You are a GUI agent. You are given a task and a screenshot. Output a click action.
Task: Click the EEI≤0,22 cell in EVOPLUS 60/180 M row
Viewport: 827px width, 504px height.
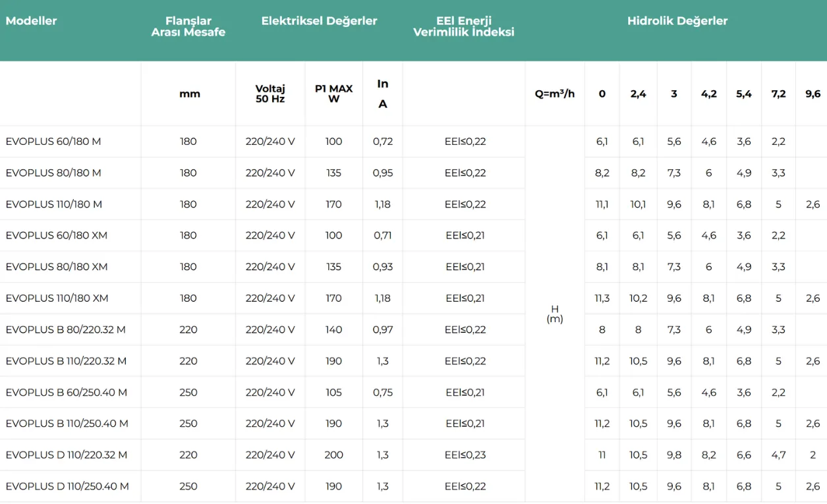(465, 142)
